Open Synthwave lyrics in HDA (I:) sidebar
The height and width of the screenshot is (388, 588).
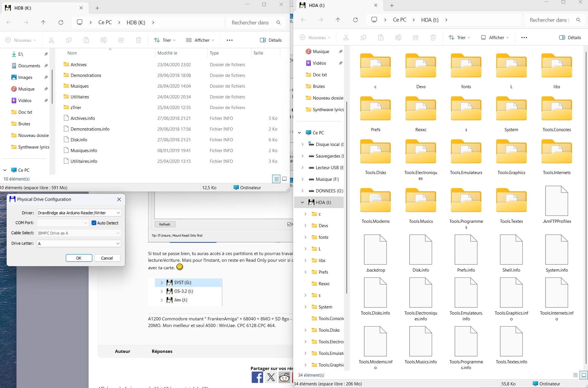[x=325, y=109]
